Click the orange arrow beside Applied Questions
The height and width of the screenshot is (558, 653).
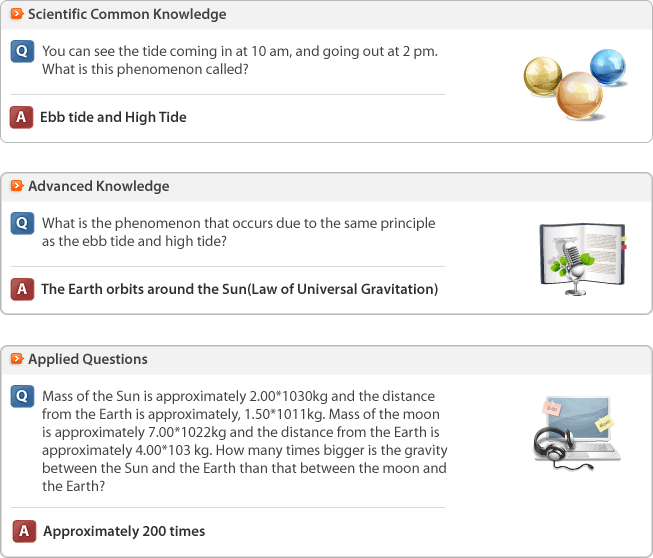tap(17, 359)
